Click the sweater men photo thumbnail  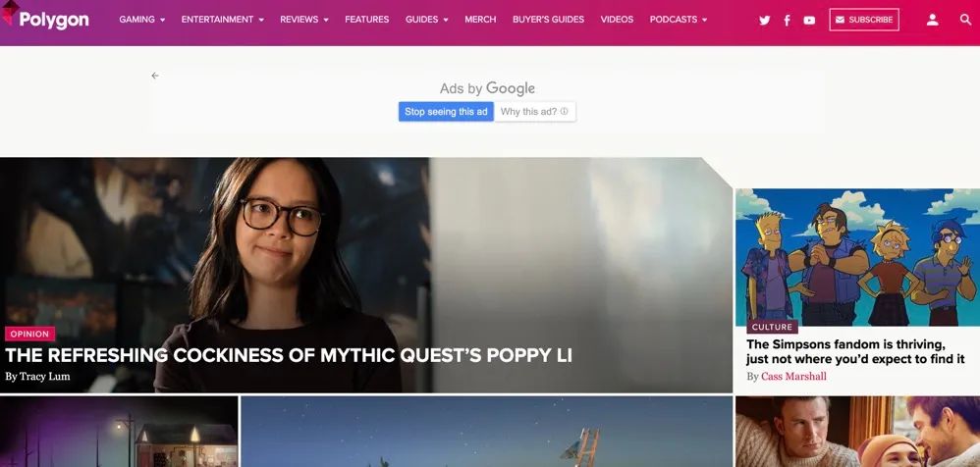click(x=857, y=432)
